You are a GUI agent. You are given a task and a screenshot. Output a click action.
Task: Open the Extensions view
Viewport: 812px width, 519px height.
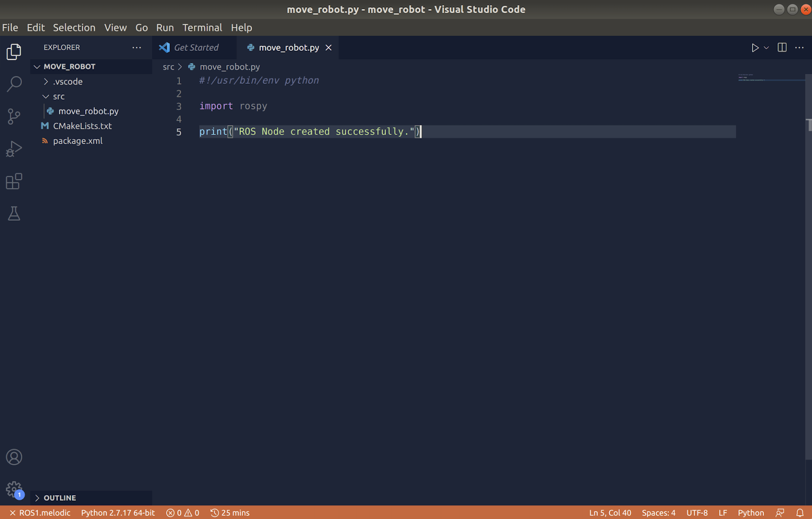point(14,181)
